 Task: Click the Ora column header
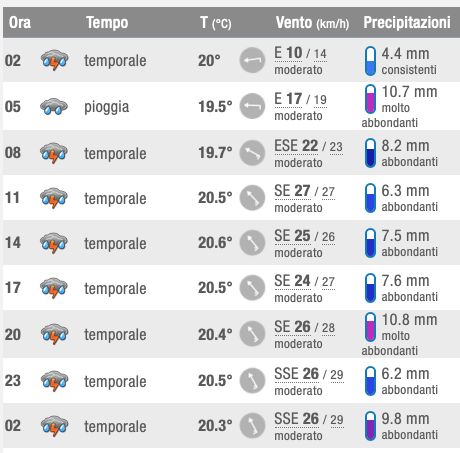tap(20, 23)
